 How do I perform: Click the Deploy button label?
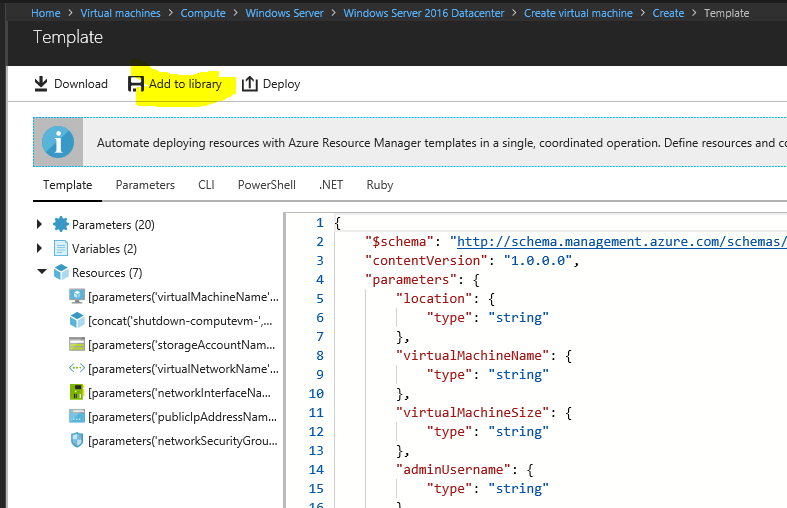pyautogui.click(x=282, y=84)
